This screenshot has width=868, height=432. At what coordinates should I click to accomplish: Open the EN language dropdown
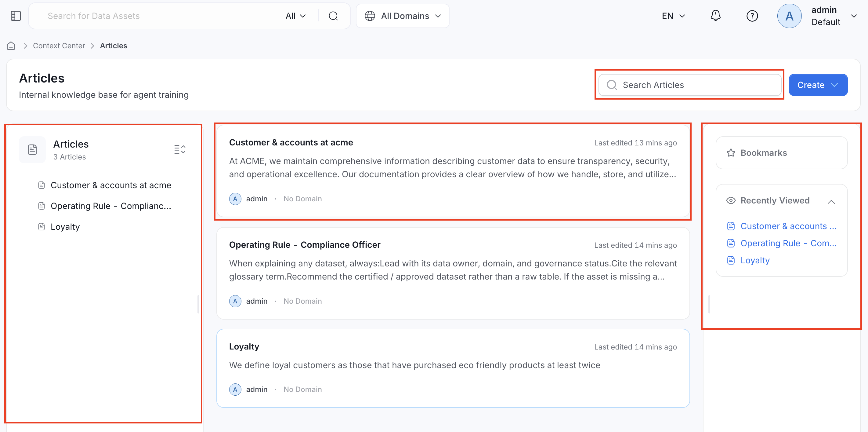[x=673, y=16]
